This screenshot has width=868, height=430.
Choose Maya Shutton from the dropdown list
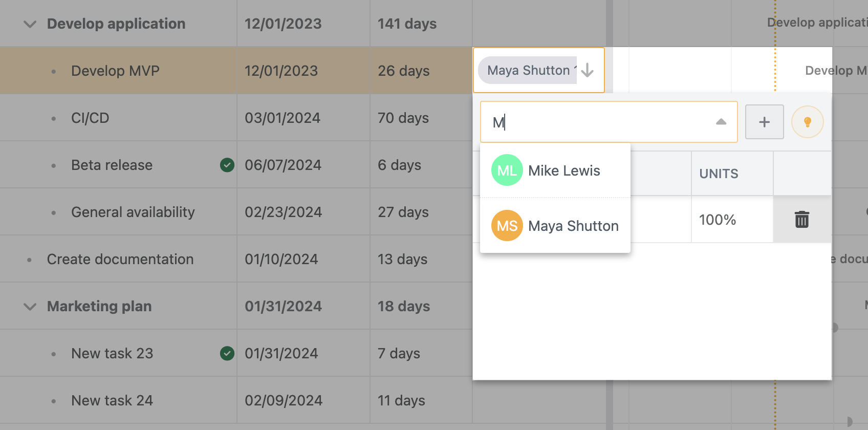573,226
